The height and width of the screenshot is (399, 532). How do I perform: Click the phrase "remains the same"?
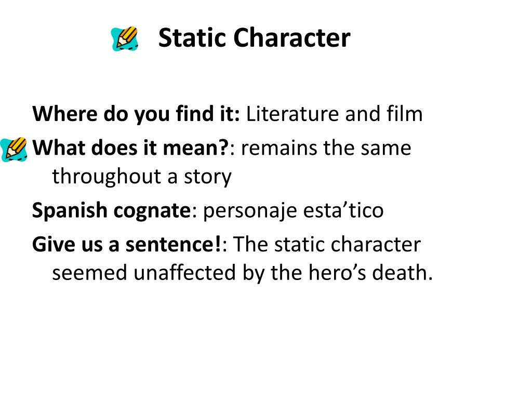pos(326,148)
